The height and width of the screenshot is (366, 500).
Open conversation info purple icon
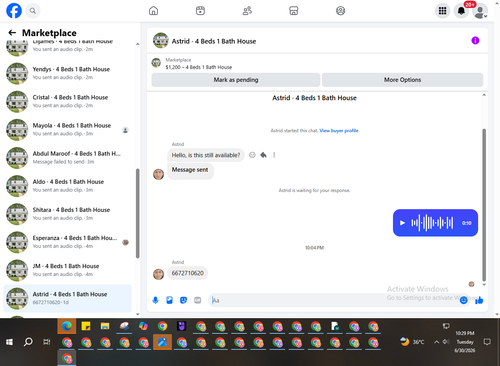tap(475, 40)
